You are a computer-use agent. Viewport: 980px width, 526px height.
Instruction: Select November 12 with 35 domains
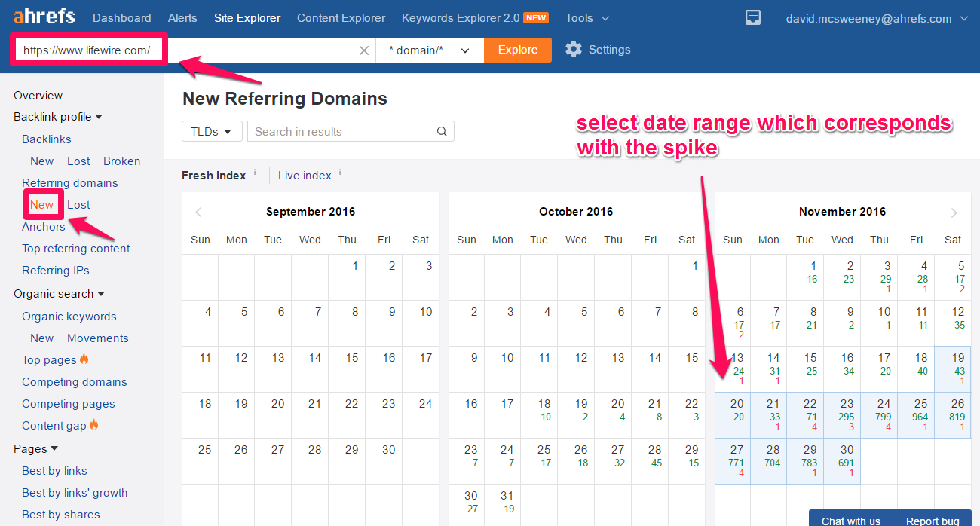click(953, 323)
